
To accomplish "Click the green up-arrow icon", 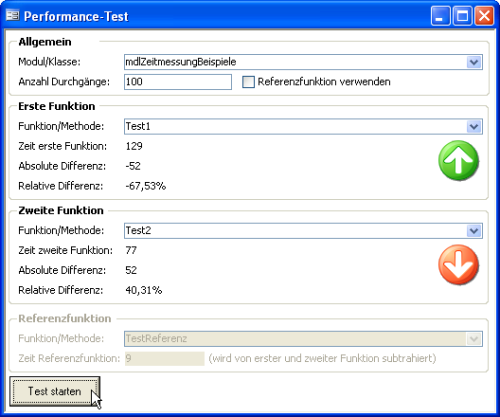I will [458, 160].
